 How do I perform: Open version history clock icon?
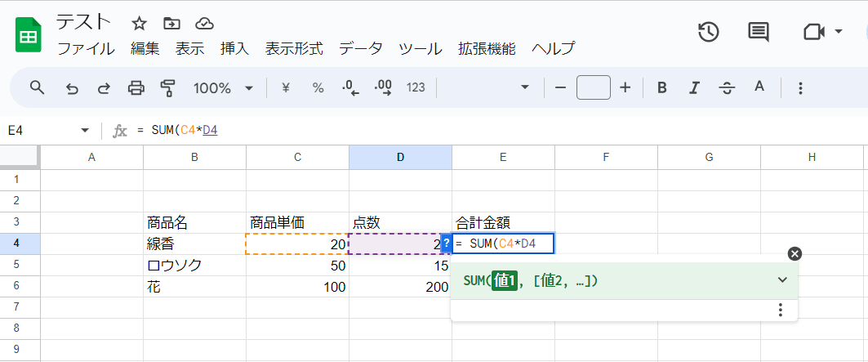tap(708, 32)
